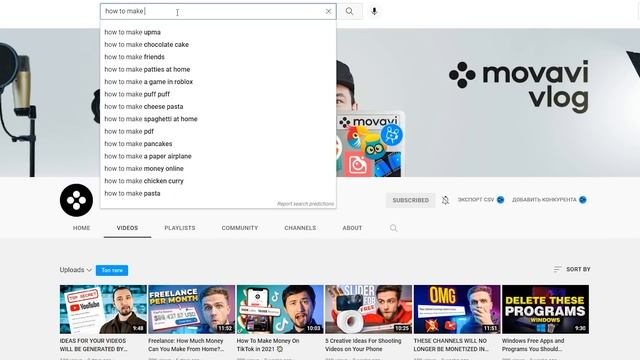
Task: Click title 'Freelance: How Much Money Can You Make'
Action: pyautogui.click(x=186, y=345)
